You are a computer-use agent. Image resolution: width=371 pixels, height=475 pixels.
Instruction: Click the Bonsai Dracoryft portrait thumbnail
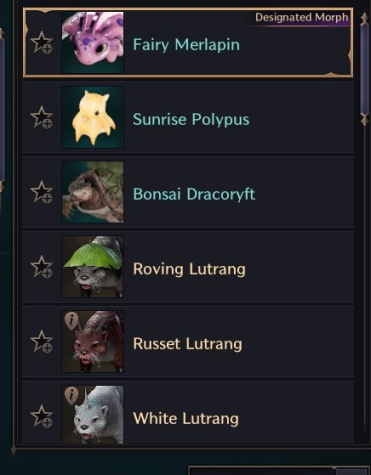click(x=93, y=192)
